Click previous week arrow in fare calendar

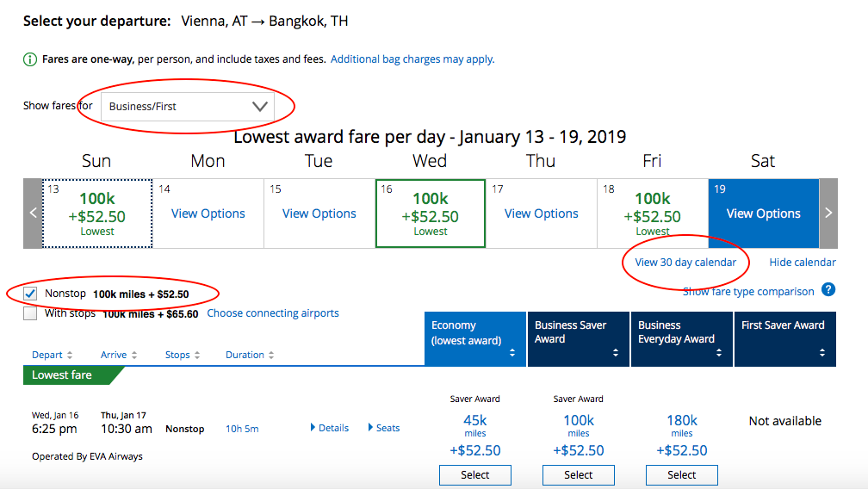(34, 214)
